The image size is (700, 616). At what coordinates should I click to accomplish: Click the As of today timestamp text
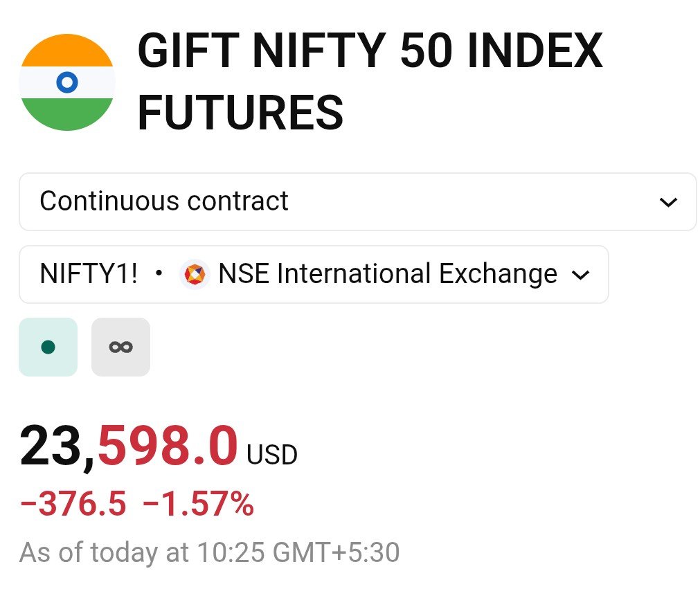tap(209, 552)
